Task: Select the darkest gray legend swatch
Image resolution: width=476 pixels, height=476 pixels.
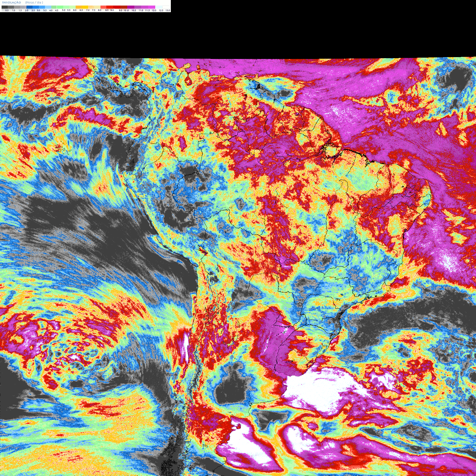Action: tap(4, 7)
